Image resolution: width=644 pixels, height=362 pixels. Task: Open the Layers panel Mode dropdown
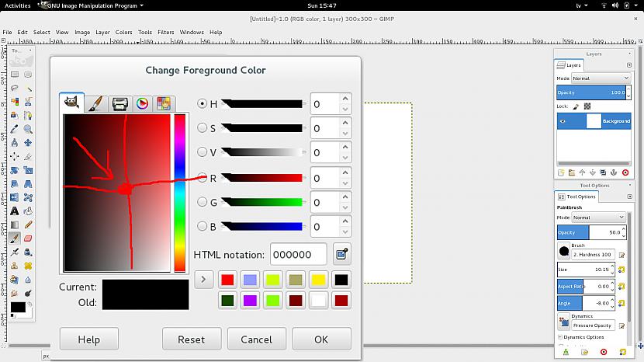click(601, 78)
